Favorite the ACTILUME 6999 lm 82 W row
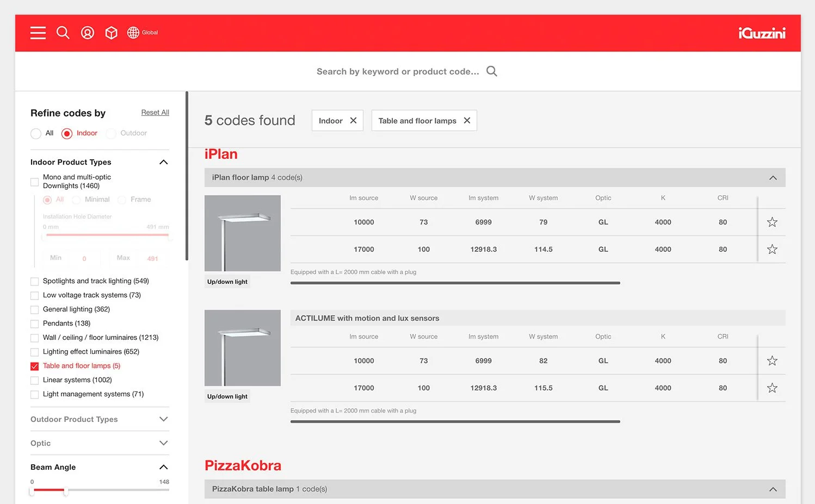The height and width of the screenshot is (504, 815). 772,360
